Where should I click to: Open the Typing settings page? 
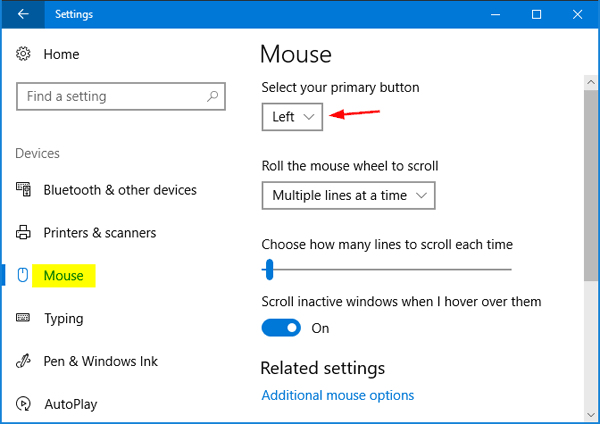[63, 319]
